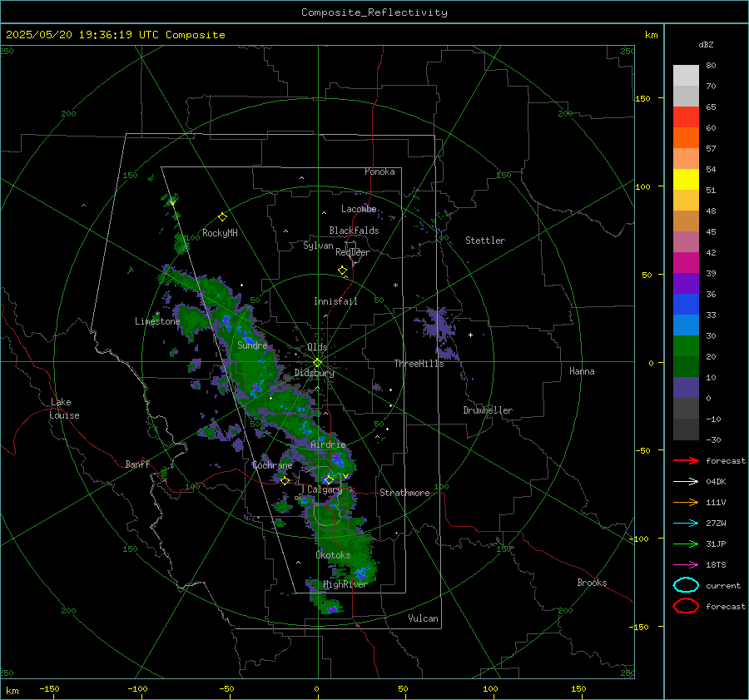The image size is (749, 700).
Task: Click the white 04DK arrow legend icon
Action: pos(686,482)
